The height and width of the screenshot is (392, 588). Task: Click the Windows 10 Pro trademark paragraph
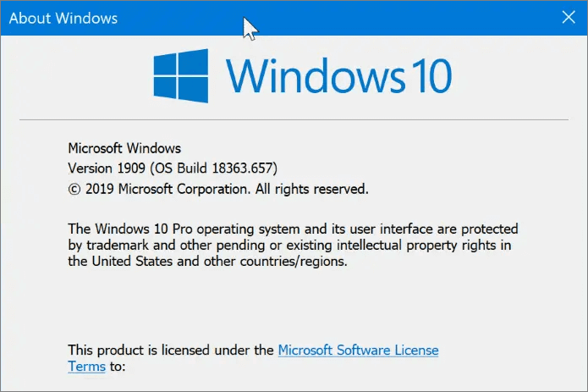tap(293, 245)
